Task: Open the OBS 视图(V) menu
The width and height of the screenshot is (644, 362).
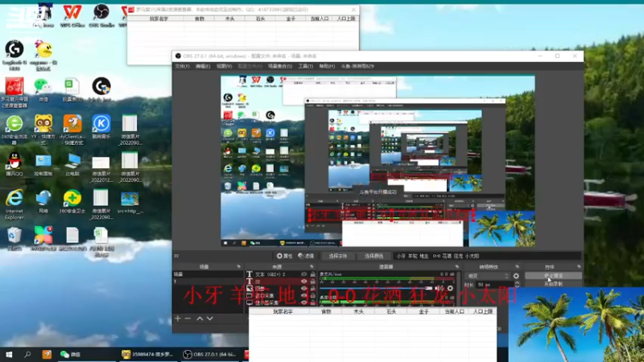Action: 225,66
